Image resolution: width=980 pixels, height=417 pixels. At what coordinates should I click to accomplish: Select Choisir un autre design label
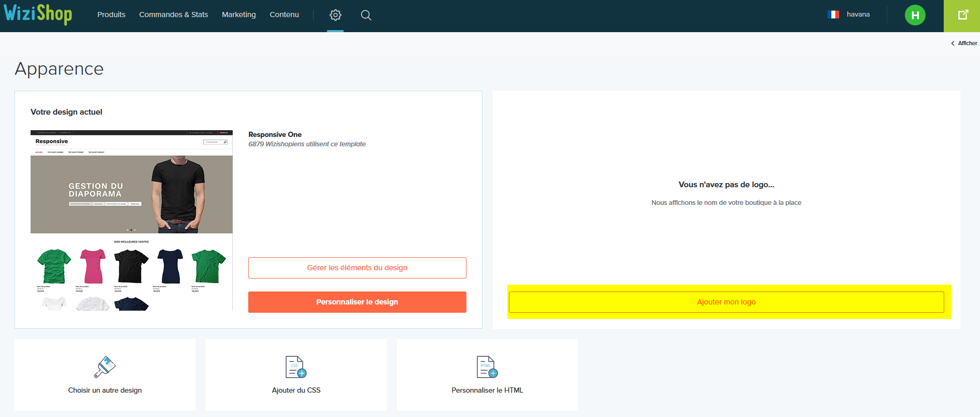[x=105, y=390]
